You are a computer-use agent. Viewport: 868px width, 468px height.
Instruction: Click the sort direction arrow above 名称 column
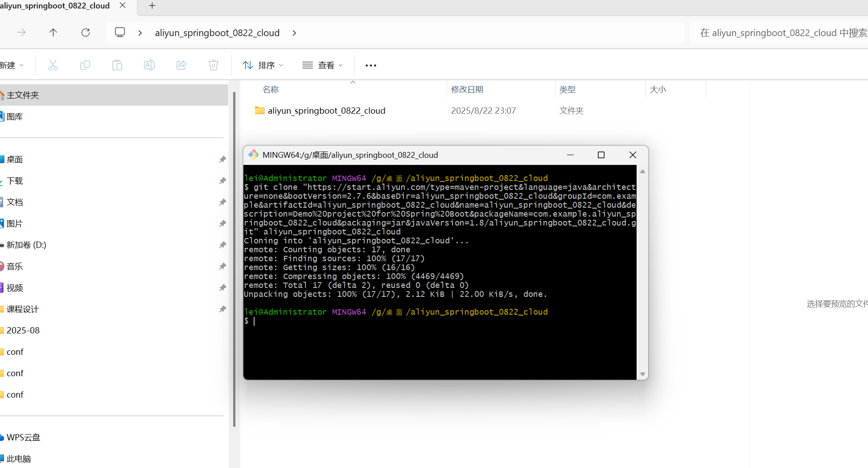[353, 82]
